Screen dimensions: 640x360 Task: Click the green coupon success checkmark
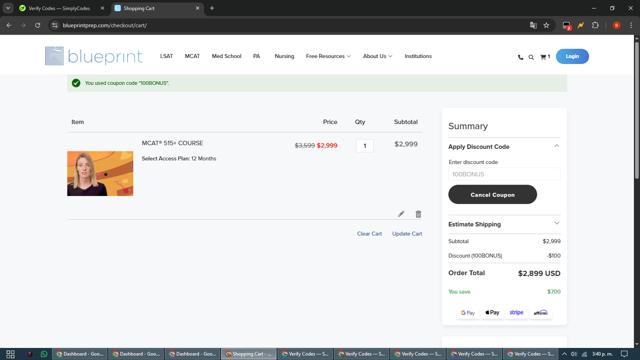76,83
